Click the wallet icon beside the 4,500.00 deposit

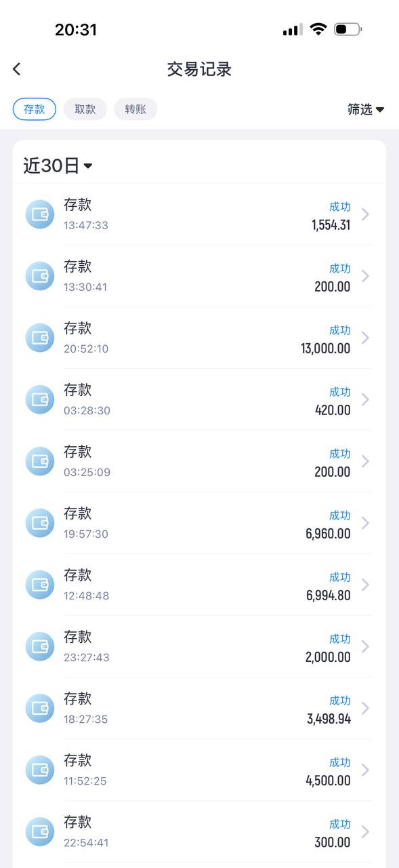39,770
